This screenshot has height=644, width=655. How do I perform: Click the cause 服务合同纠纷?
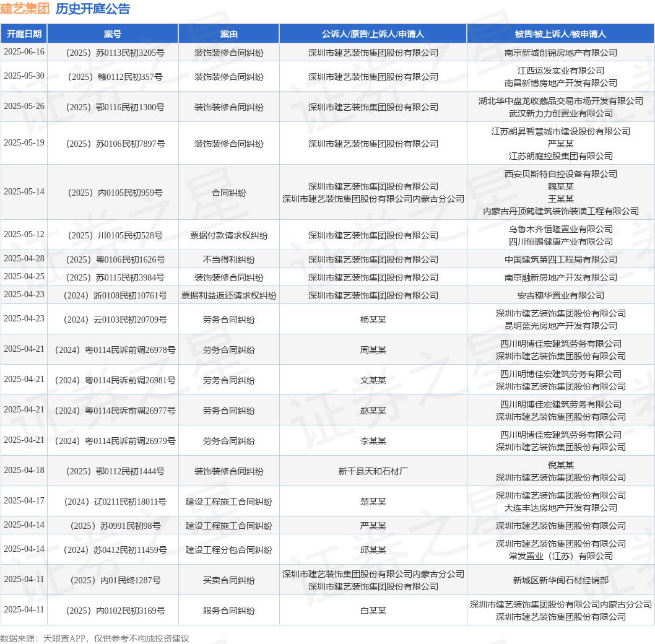tap(229, 611)
